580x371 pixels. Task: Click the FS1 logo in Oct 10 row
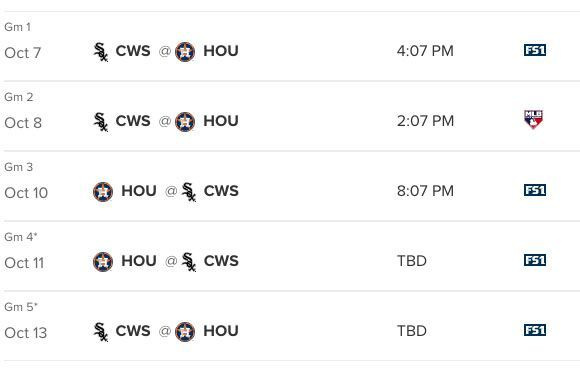click(535, 190)
